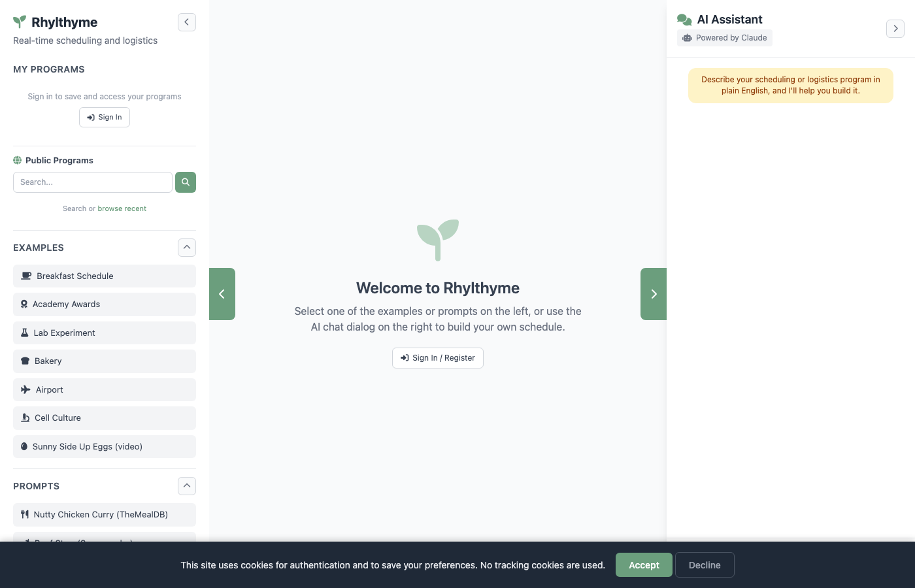Collapse the EXAMPLES section
Image resolution: width=915 pixels, height=588 pixels.
point(187,248)
